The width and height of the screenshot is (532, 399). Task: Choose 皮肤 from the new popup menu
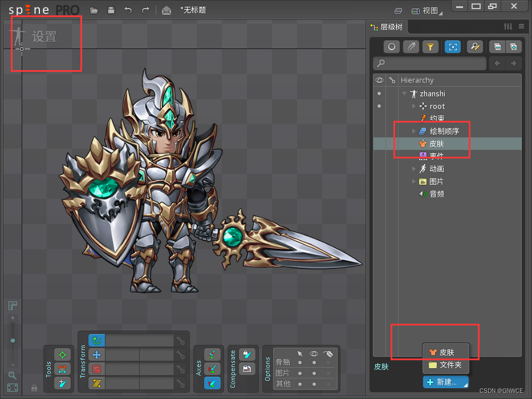446,352
